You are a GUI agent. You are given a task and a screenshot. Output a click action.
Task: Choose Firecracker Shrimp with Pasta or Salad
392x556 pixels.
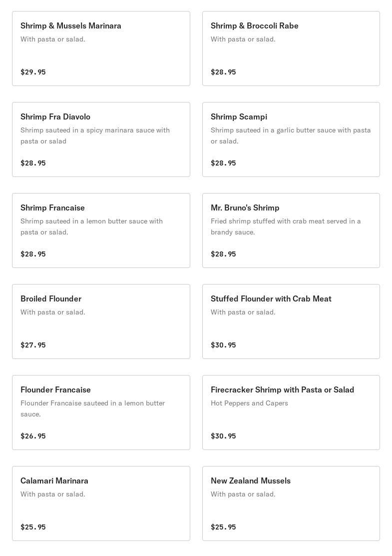291,412
